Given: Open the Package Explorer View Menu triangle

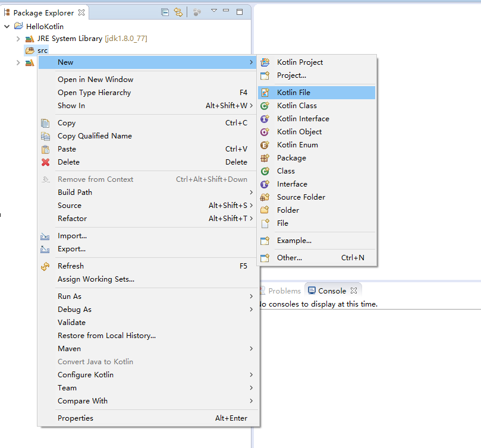Looking at the screenshot, I should (214, 11).
